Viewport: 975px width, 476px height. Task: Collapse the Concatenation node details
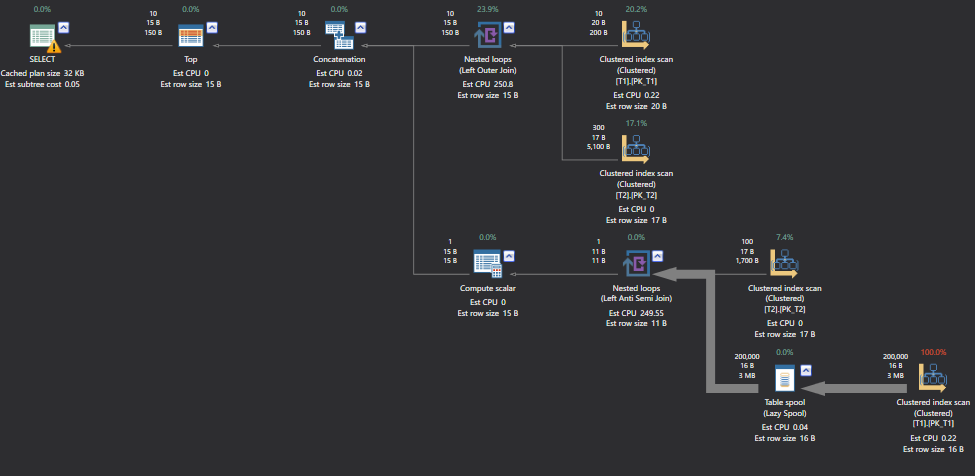[x=362, y=26]
